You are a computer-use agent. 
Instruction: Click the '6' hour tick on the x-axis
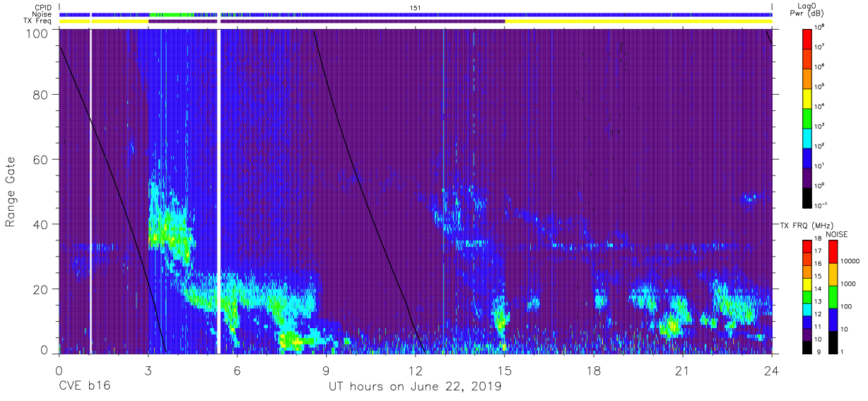tap(237, 371)
